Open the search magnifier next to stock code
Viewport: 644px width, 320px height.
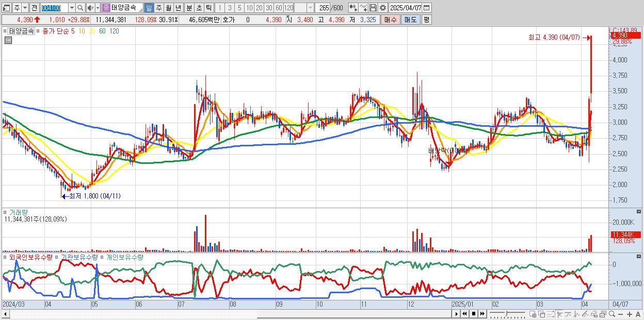pyautogui.click(x=80, y=8)
